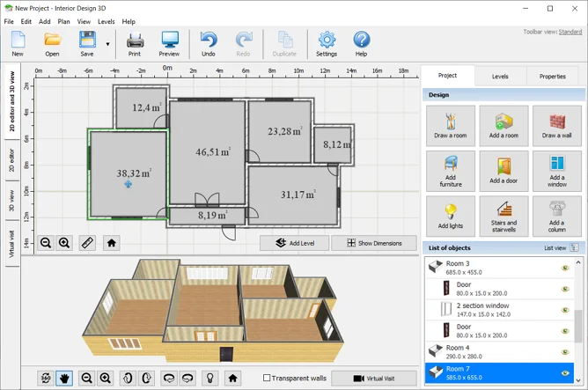Open the Preview monitor icon

pyautogui.click(x=170, y=43)
